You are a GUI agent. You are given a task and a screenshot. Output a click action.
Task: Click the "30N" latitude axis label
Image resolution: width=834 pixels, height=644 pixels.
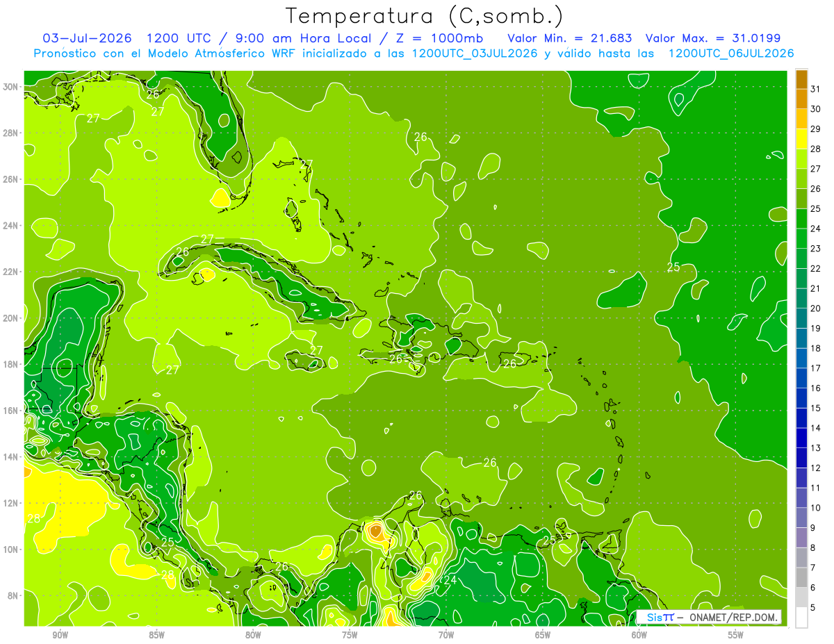[11, 87]
